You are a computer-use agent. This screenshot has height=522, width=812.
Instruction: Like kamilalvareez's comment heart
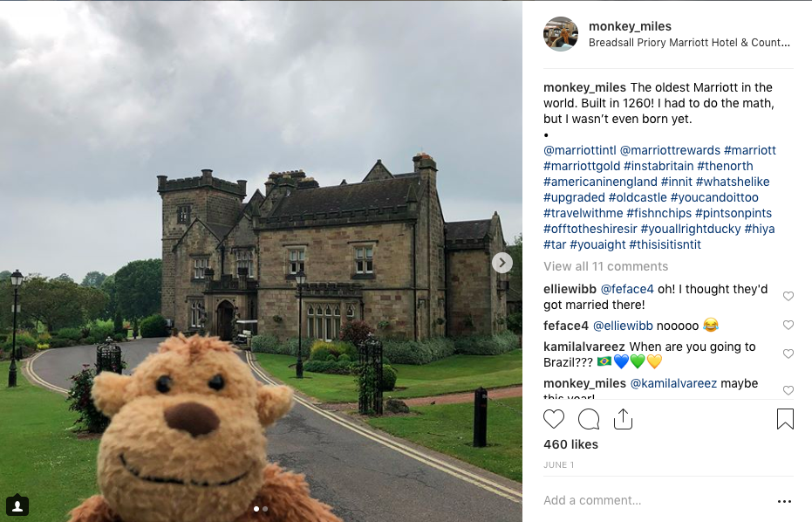click(788, 354)
